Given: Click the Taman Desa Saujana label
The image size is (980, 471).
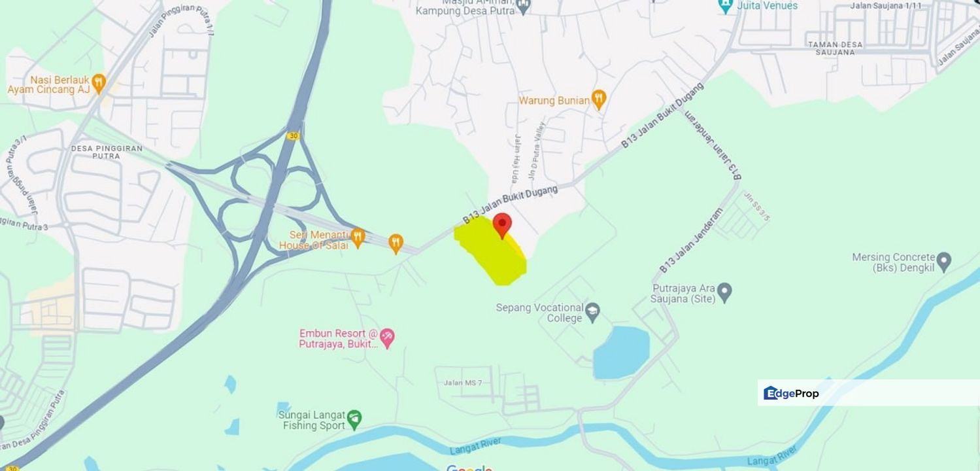Looking at the screenshot, I should pyautogui.click(x=836, y=48).
